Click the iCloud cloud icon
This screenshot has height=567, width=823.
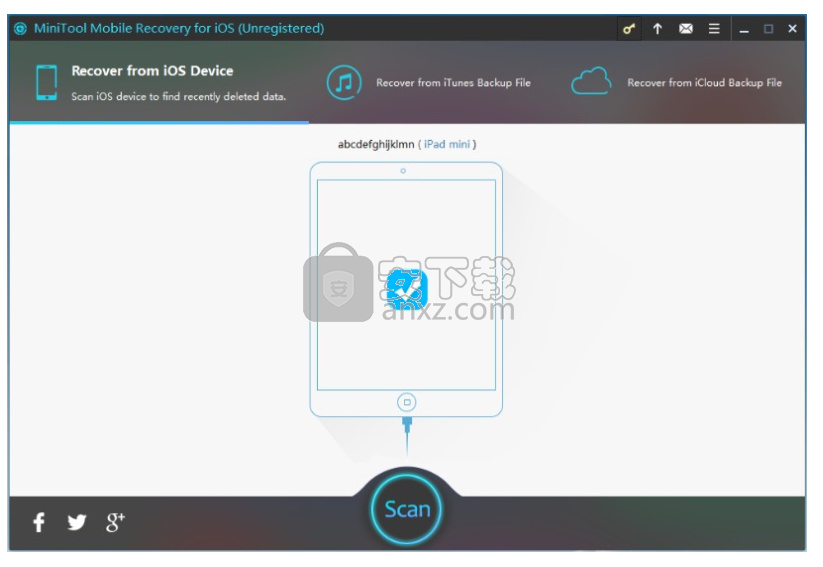click(591, 81)
